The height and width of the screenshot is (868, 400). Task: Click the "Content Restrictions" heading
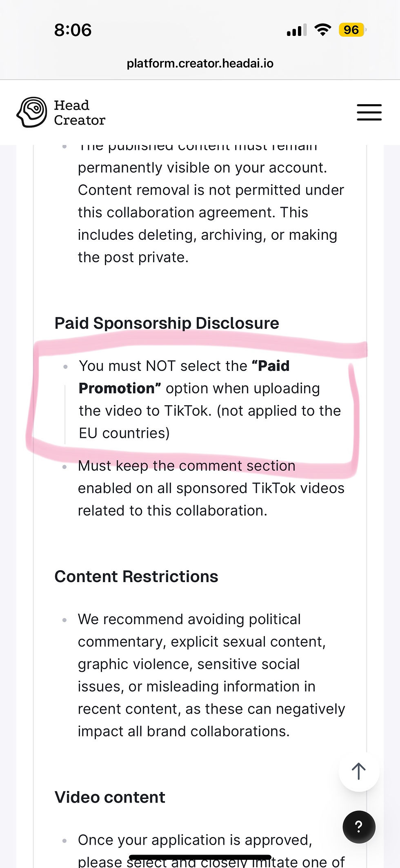click(x=136, y=576)
